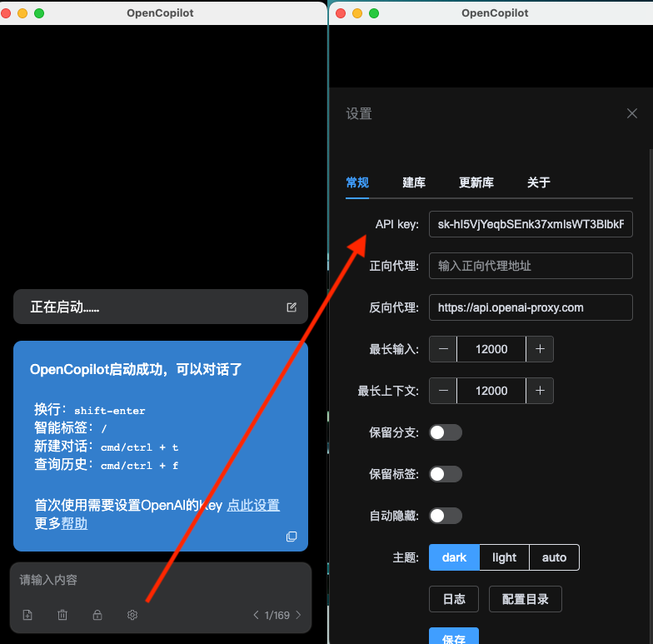
Task: Click the 最长上下文 number field
Action: pyautogui.click(x=491, y=391)
